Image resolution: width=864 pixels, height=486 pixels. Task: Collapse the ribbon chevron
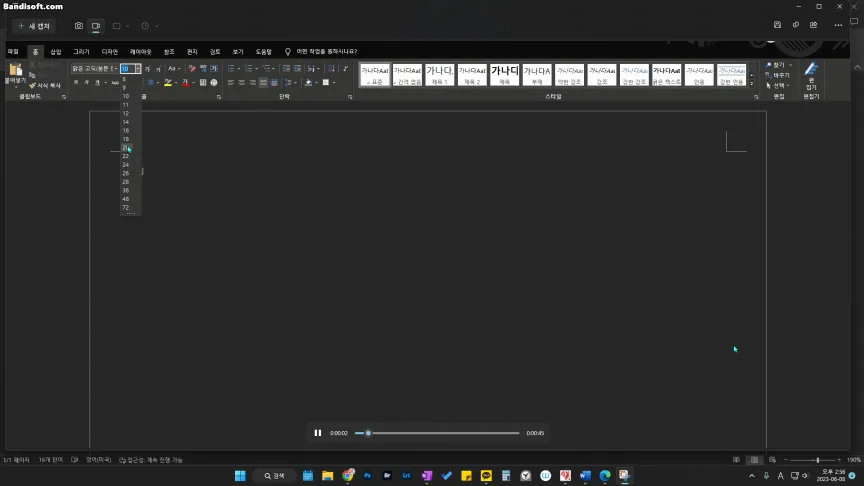click(x=857, y=67)
